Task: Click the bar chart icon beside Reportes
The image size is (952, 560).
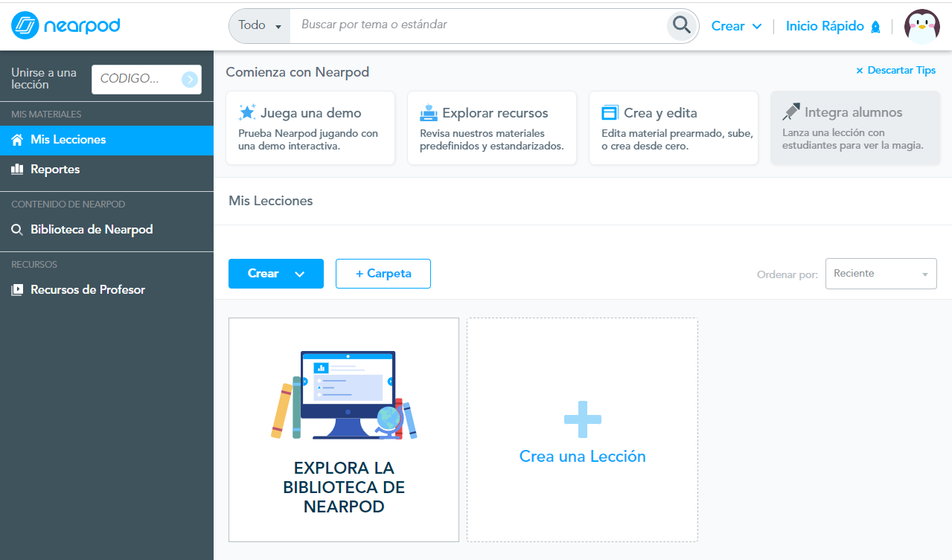Action: [18, 170]
